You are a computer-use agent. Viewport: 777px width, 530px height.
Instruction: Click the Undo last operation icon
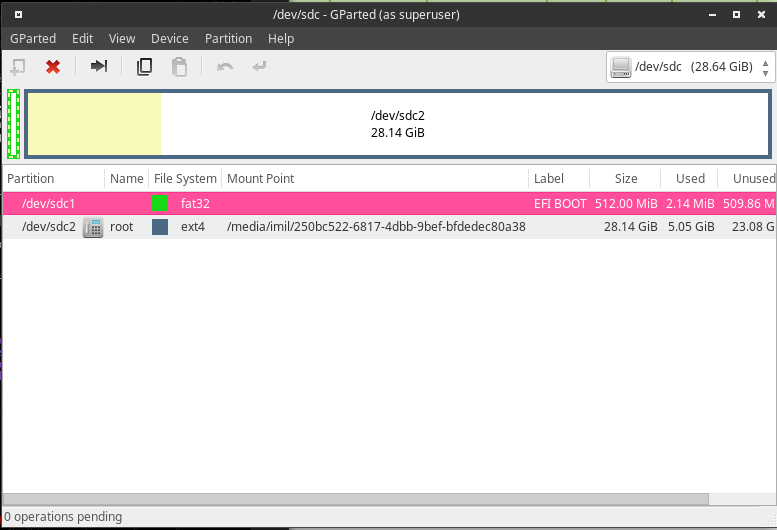pyautogui.click(x=225, y=67)
